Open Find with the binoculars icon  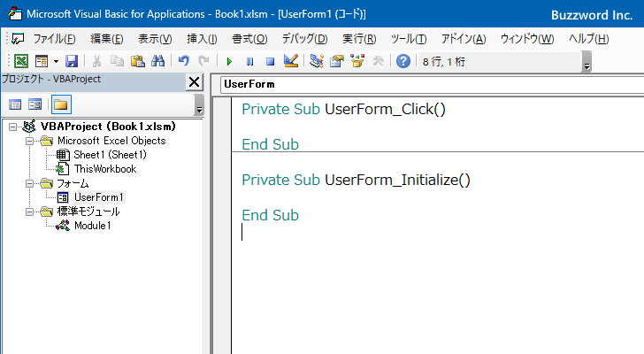pos(158,61)
